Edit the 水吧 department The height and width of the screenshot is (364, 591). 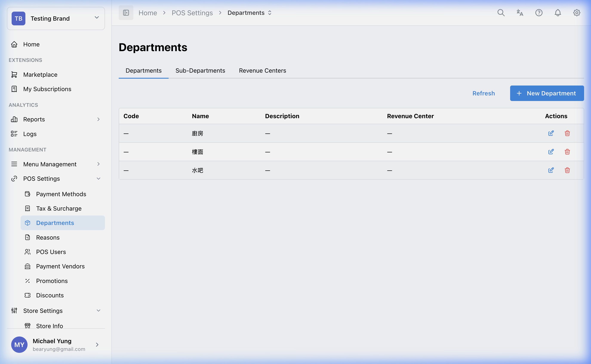coord(551,170)
